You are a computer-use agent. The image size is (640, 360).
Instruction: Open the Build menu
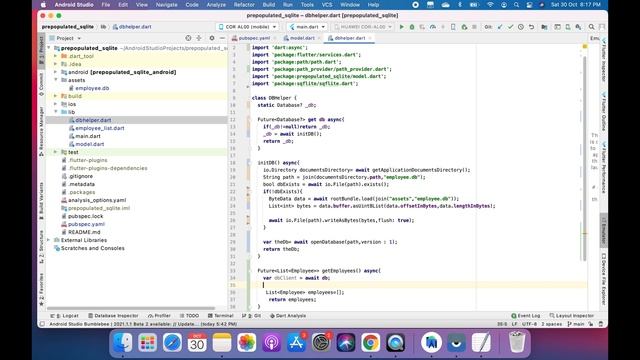pyautogui.click(x=269, y=5)
